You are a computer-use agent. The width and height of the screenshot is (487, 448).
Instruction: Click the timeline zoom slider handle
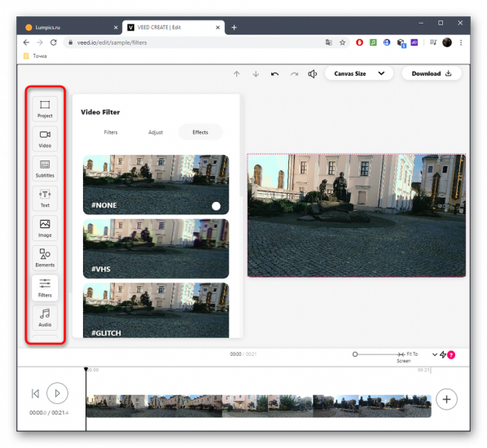click(355, 354)
